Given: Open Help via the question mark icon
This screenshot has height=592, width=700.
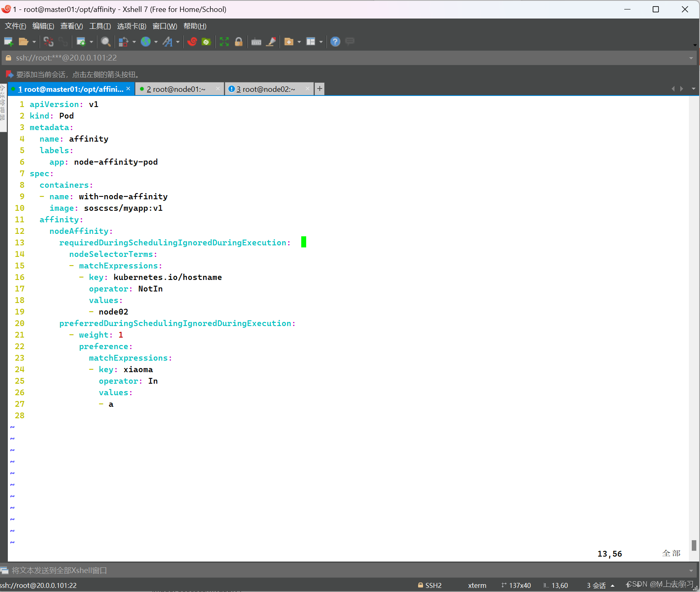Looking at the screenshot, I should 335,42.
